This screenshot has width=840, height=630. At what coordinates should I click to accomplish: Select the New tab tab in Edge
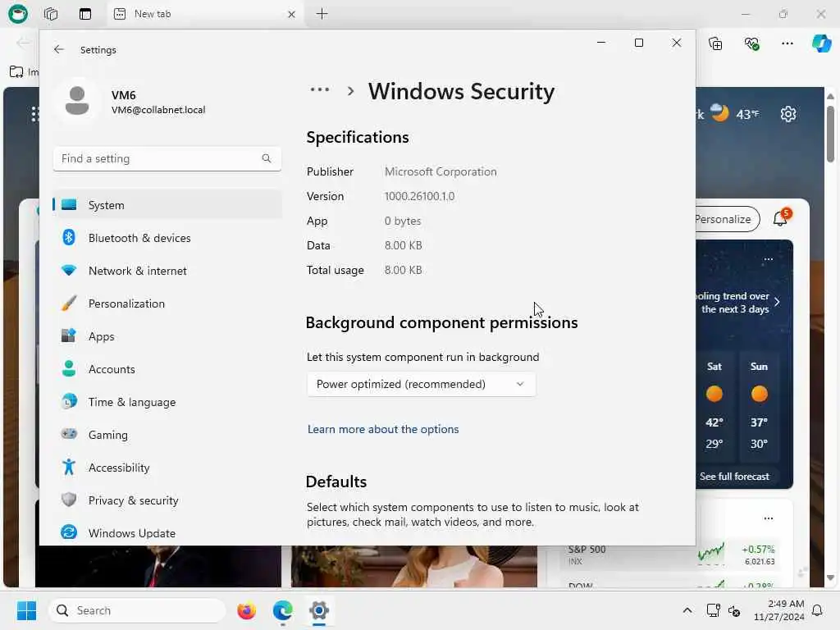(x=203, y=14)
